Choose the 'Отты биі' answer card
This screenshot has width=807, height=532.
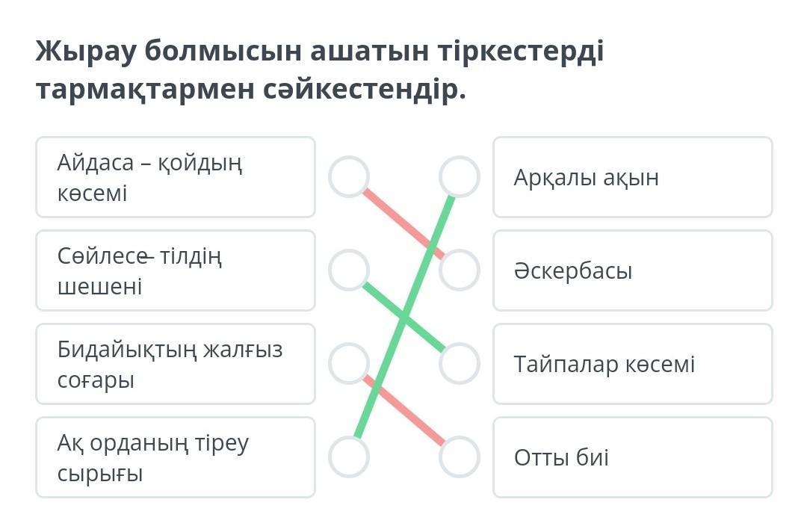tap(632, 457)
